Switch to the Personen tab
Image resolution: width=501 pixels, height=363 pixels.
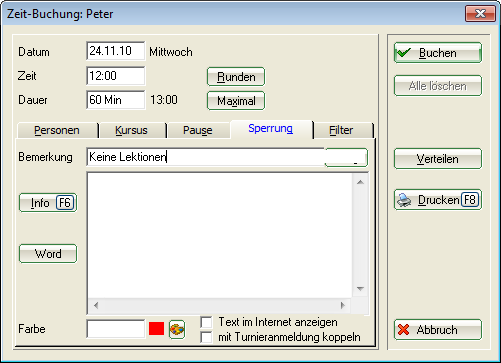pyautogui.click(x=57, y=130)
